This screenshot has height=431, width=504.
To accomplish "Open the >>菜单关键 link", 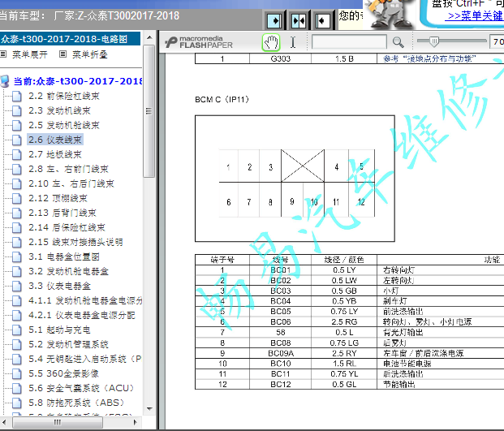I will [x=475, y=15].
